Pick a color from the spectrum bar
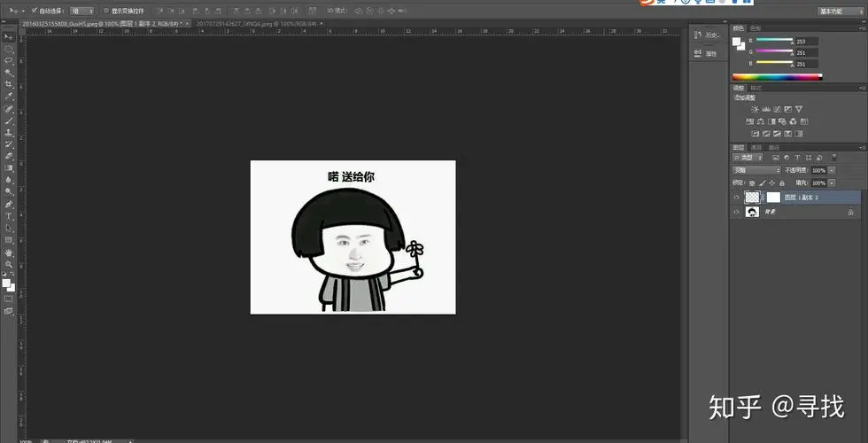Screen dimensions: 868x443 pyautogui.click(x=777, y=77)
